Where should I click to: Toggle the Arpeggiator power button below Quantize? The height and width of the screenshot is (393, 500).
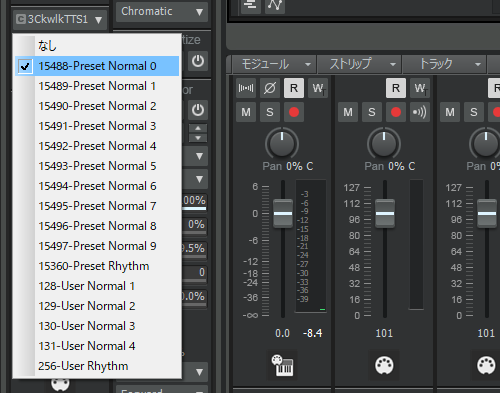198,110
